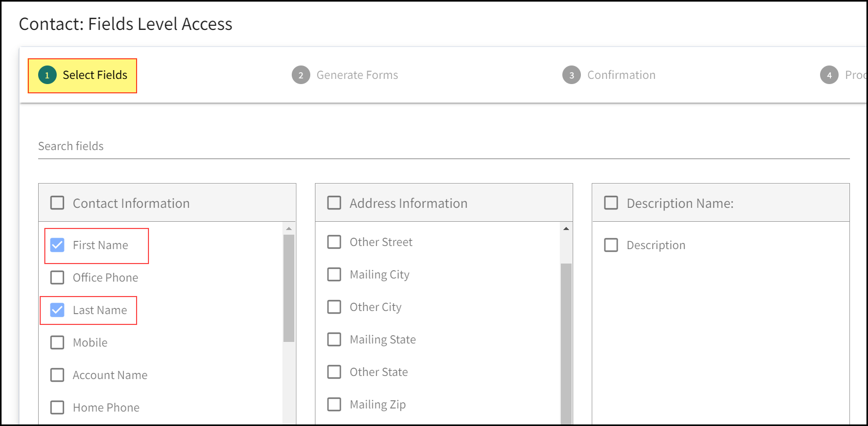This screenshot has width=868, height=426.
Task: Go to the Confirmation step
Action: (x=621, y=75)
